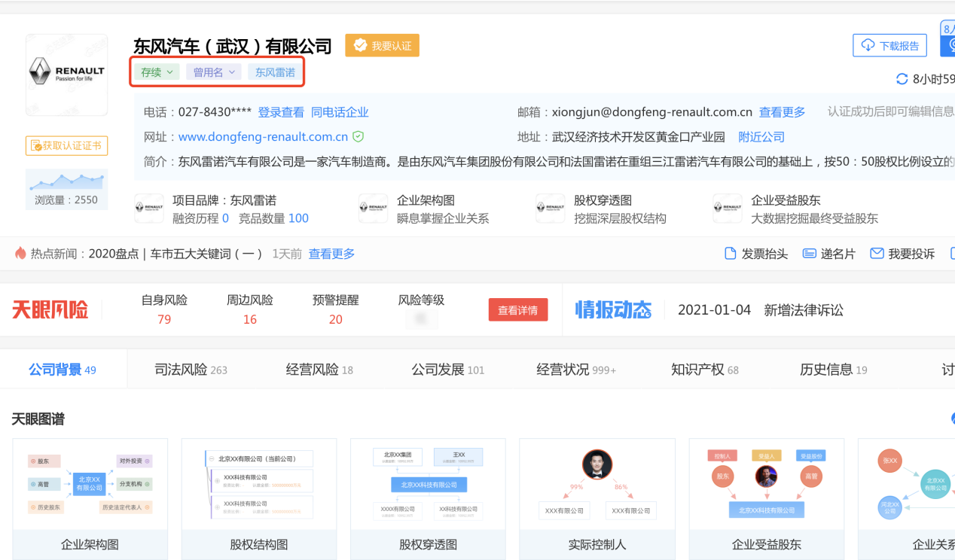Click 查看更多 beside hot news
This screenshot has height=560, width=955.
(x=331, y=254)
